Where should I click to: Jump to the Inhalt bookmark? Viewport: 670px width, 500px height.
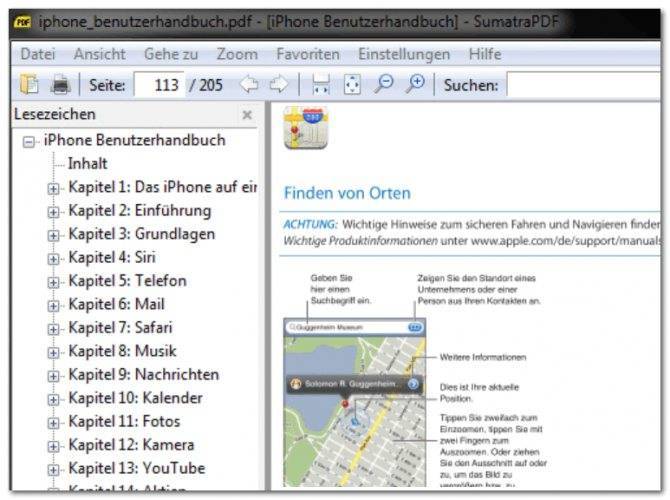pos(88,164)
